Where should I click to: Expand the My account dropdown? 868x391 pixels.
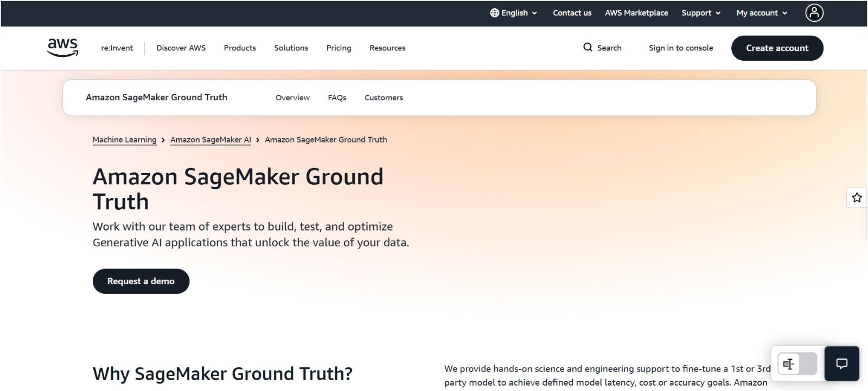(762, 13)
